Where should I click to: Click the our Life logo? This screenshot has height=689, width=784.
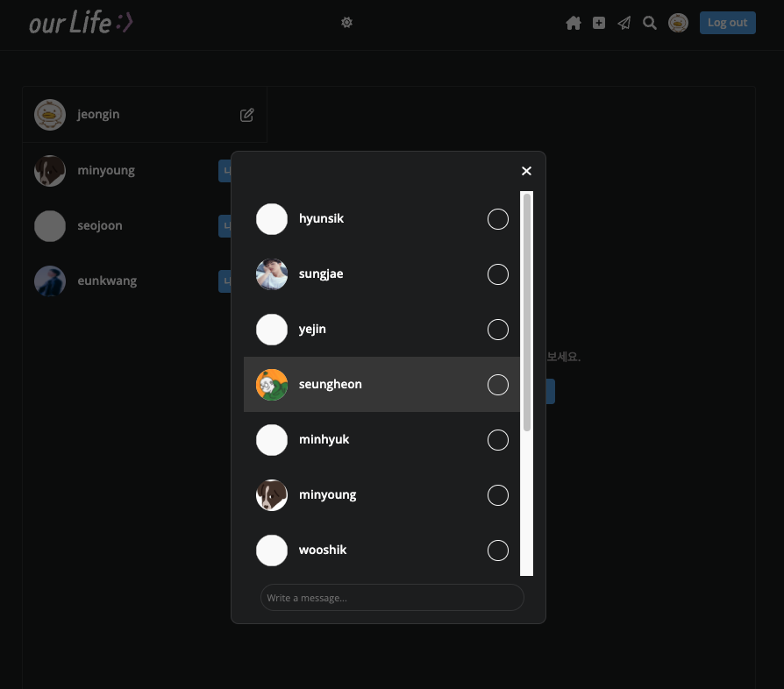click(81, 23)
